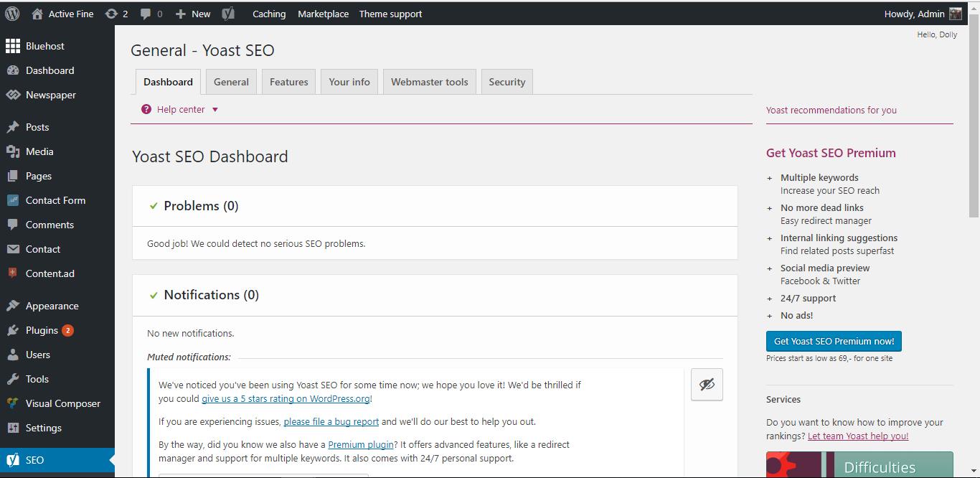This screenshot has height=478, width=980.
Task: Select the Webmaster tools tab
Action: point(430,82)
